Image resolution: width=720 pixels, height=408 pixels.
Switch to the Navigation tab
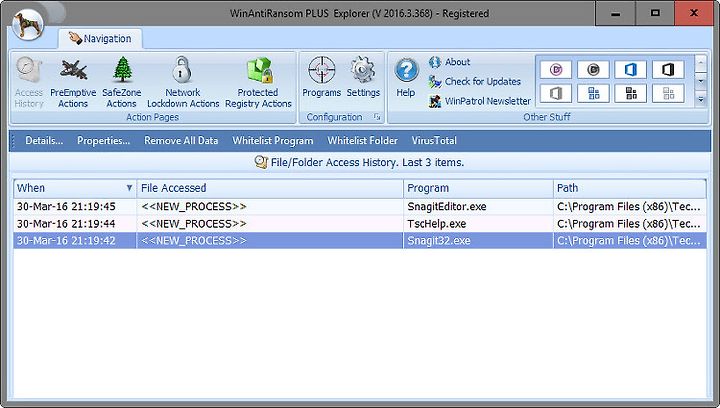(x=100, y=39)
